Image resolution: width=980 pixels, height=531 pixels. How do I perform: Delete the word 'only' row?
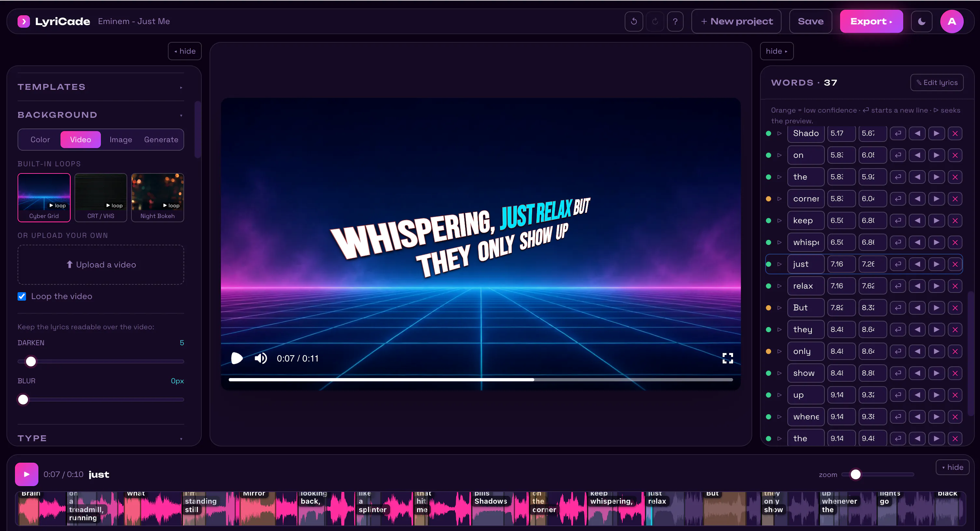(955, 351)
